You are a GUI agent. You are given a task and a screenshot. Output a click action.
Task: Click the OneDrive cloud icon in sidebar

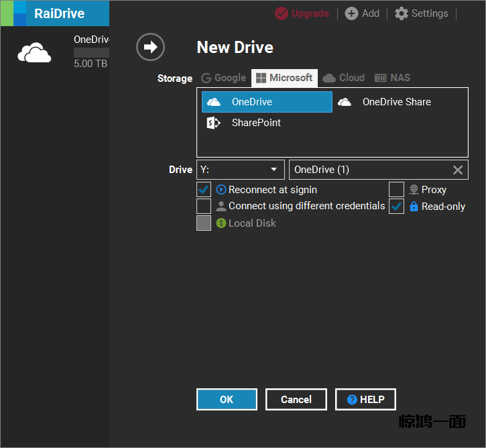tap(34, 53)
